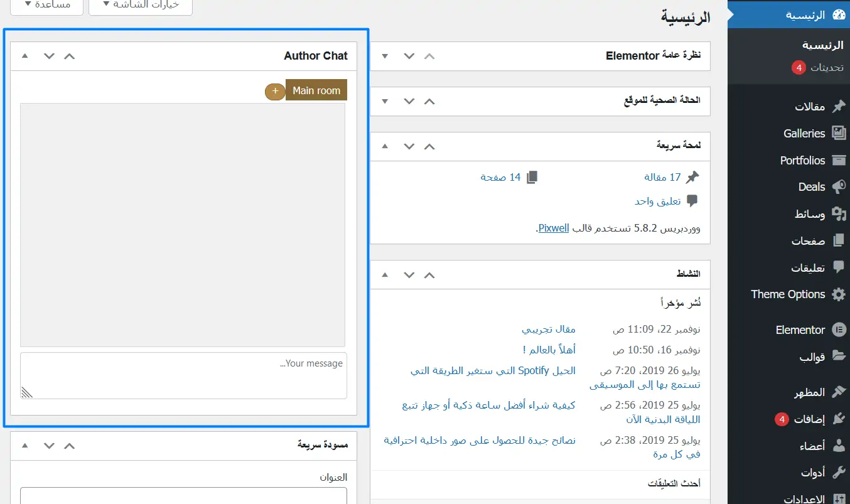The image size is (850, 504).
Task: Click the Theme Options gear icon
Action: click(838, 294)
